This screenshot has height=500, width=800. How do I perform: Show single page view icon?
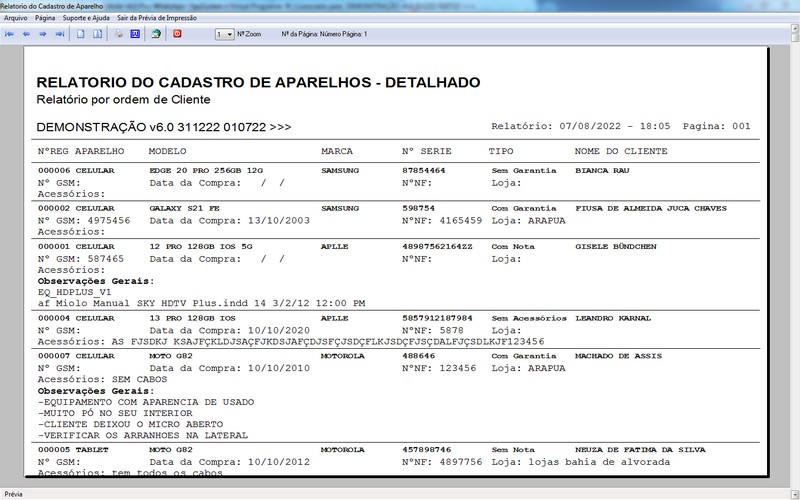(81, 34)
